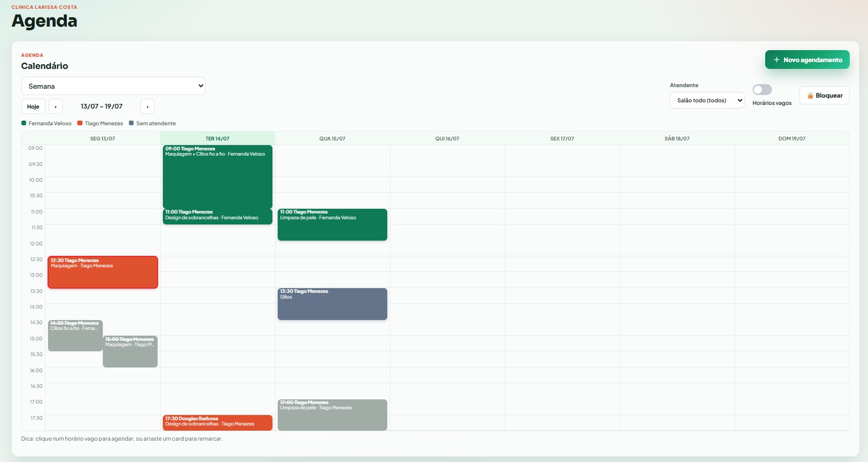Select the SEX 17/07 column header
The width and height of the screenshot is (868, 462).
point(562,138)
